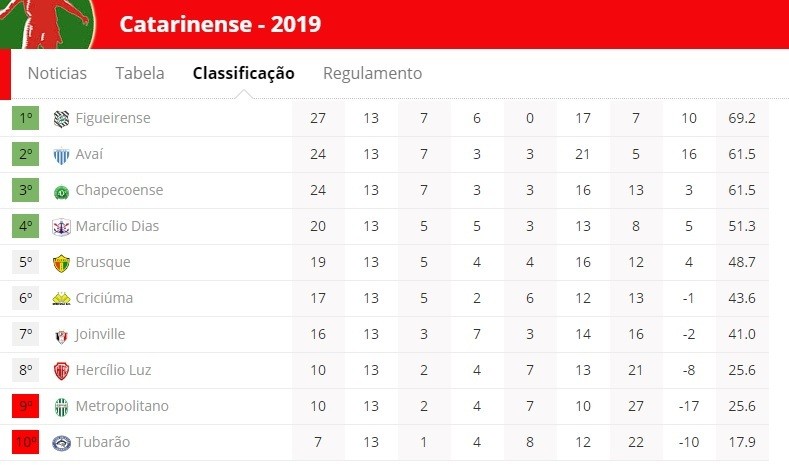Click the football player logo in header
Viewport: 789px width, 465px height.
48,24
